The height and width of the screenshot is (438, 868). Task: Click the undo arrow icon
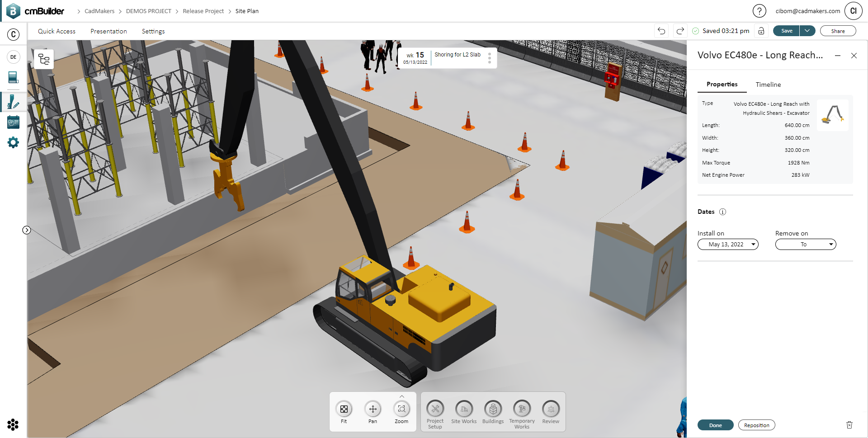click(661, 31)
